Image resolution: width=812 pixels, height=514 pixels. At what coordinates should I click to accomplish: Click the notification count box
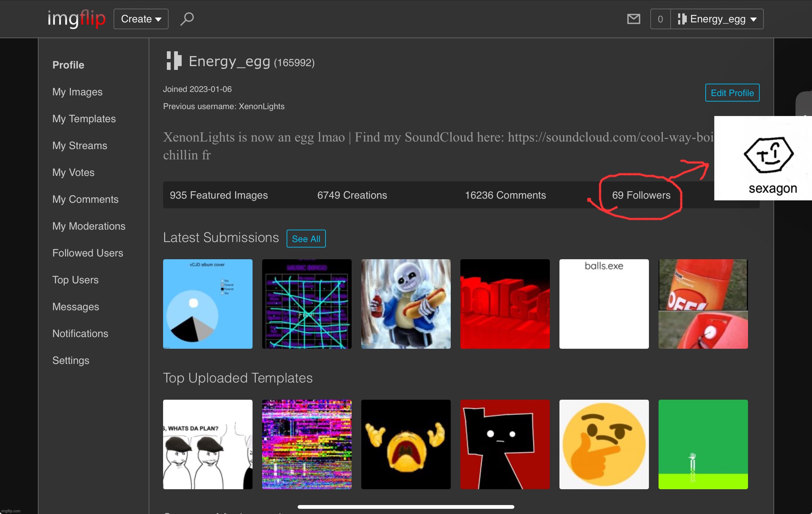click(x=660, y=19)
